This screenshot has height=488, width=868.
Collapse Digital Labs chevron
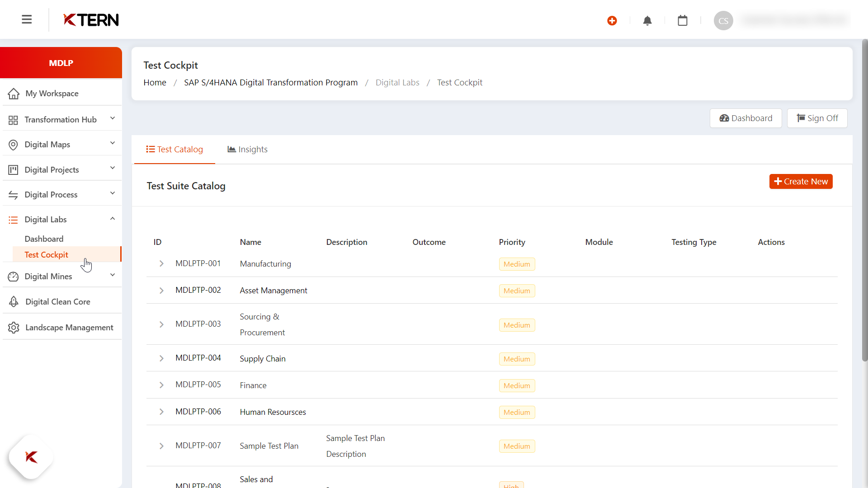113,219
